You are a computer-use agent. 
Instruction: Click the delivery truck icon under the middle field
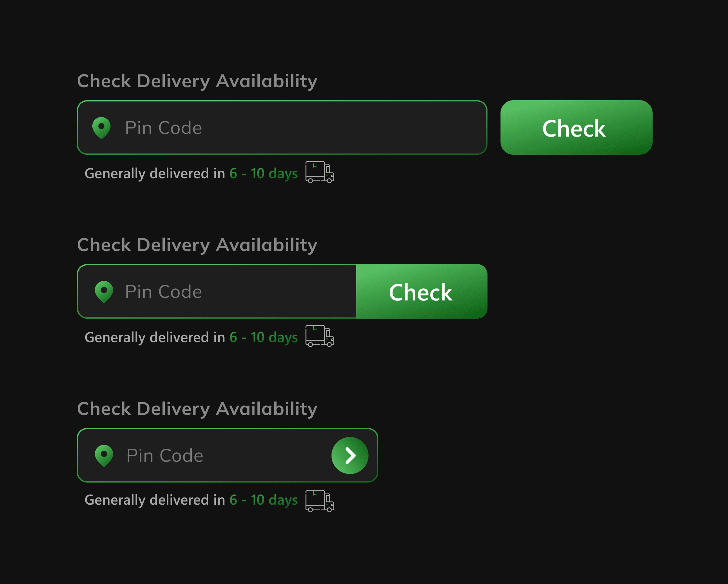click(320, 336)
